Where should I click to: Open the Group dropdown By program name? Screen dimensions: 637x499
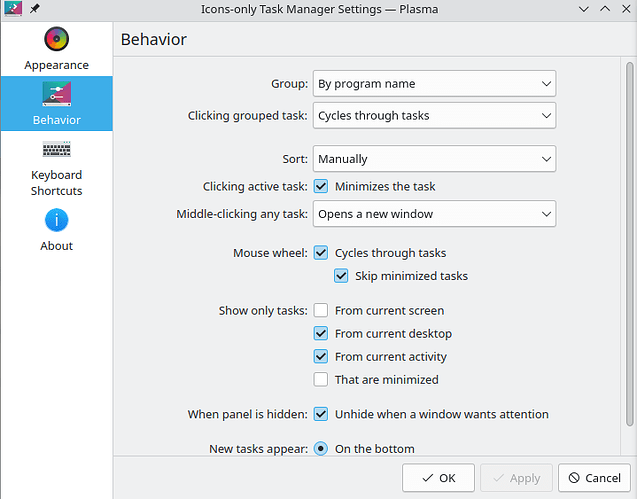click(434, 84)
